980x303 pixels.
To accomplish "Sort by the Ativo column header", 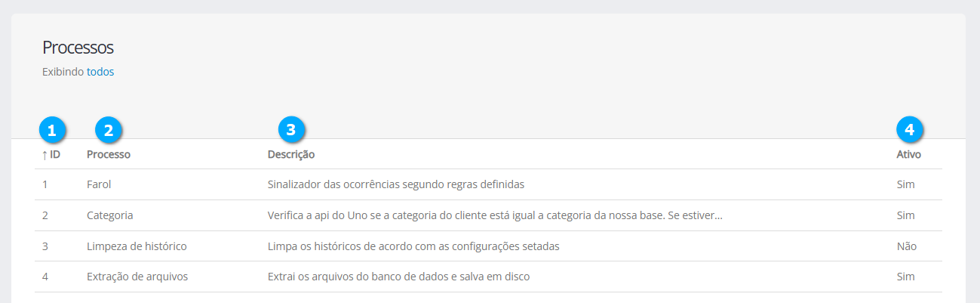I will pyautogui.click(x=908, y=155).
